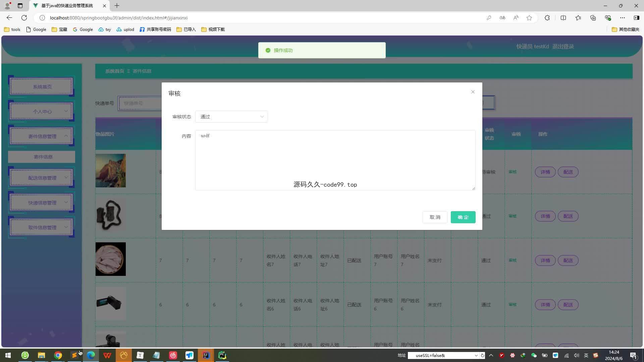Expand 快递信息管理 sidebar menu

pyautogui.click(x=42, y=203)
